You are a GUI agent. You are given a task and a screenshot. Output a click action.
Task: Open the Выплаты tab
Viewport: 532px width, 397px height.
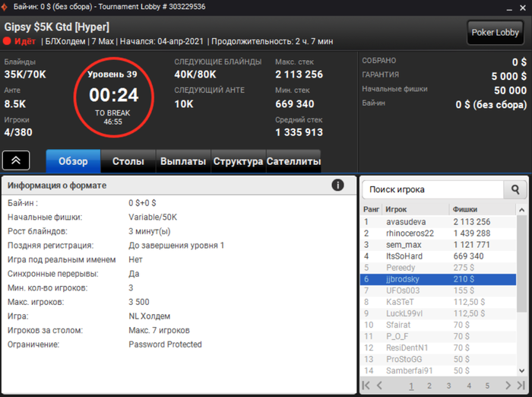183,161
